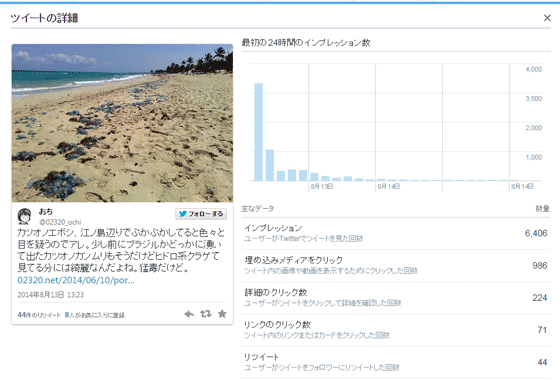Screen dimensions: 560x380
Task: Click the 1,000 chart axis value
Action: tap(534, 157)
